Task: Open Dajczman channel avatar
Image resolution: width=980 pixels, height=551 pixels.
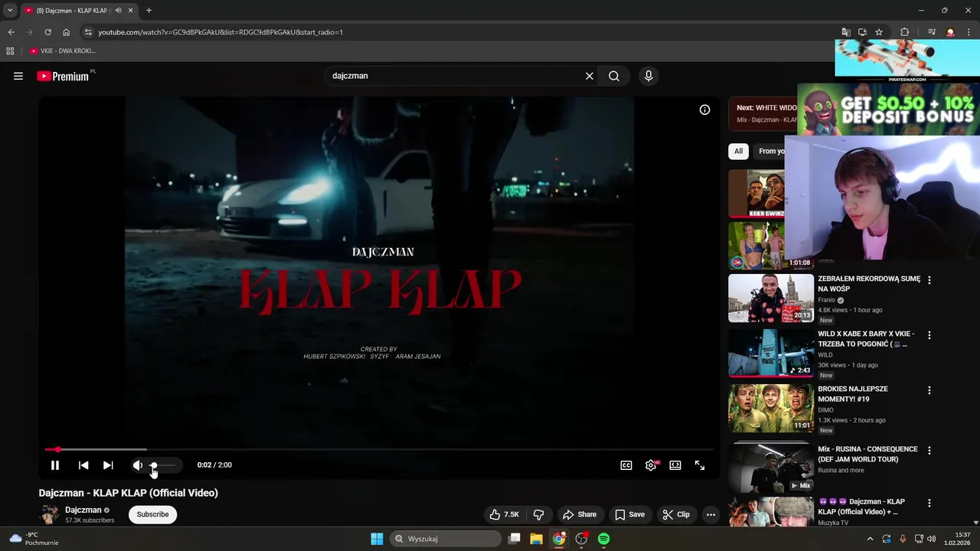Action: click(49, 514)
